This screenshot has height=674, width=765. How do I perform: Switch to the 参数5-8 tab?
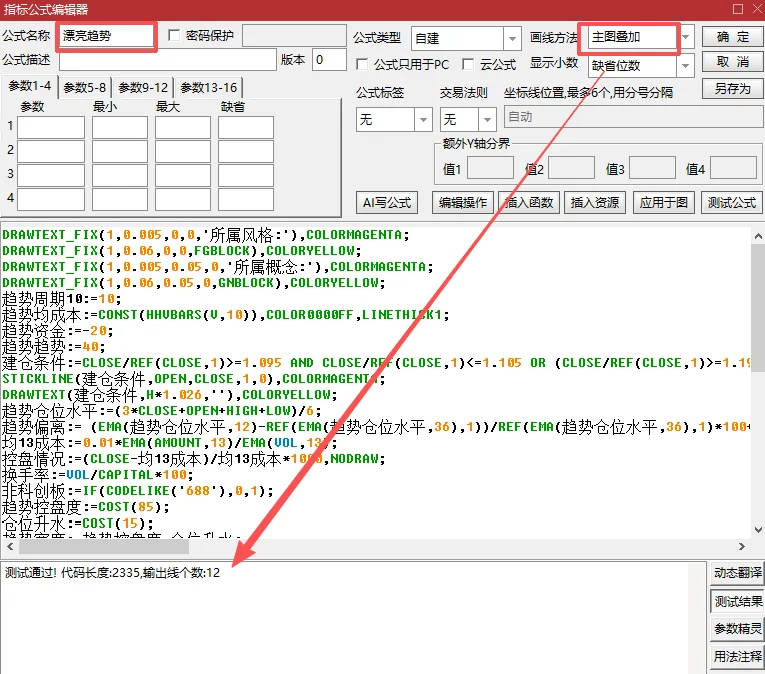tap(85, 88)
